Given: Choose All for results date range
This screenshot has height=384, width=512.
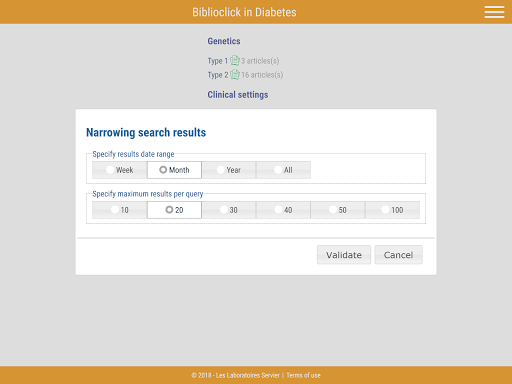Looking at the screenshot, I should click(283, 170).
